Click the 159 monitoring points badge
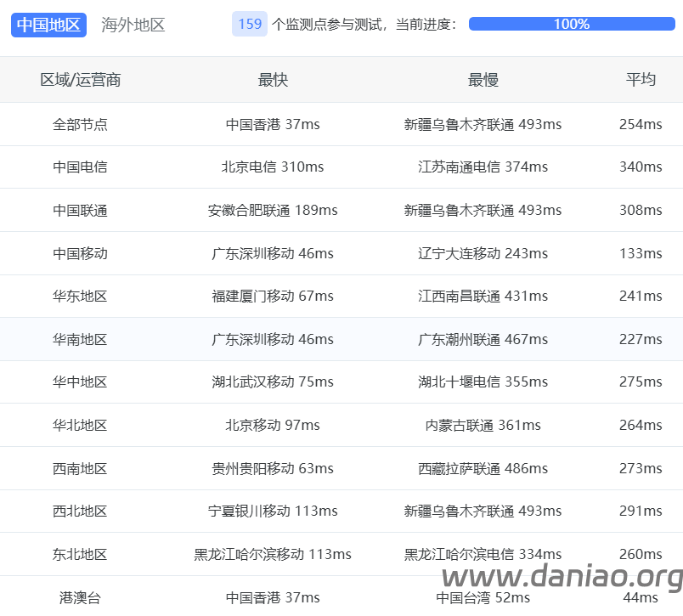The height and width of the screenshot is (616, 683). click(250, 25)
